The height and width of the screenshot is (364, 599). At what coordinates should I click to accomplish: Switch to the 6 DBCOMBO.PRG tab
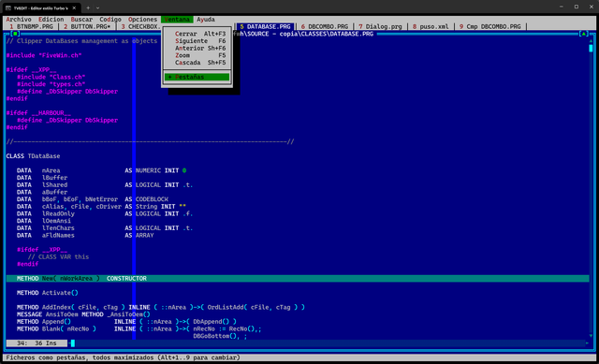point(325,26)
